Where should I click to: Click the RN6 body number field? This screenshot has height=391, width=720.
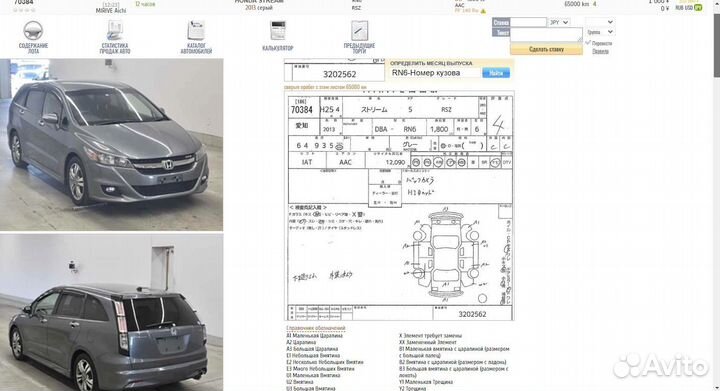click(435, 73)
